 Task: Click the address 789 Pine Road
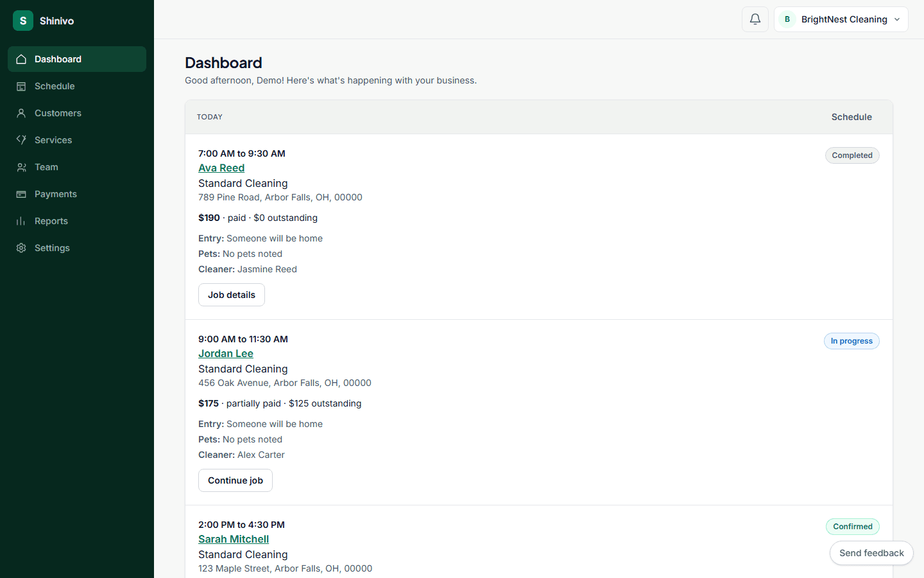[x=280, y=197]
